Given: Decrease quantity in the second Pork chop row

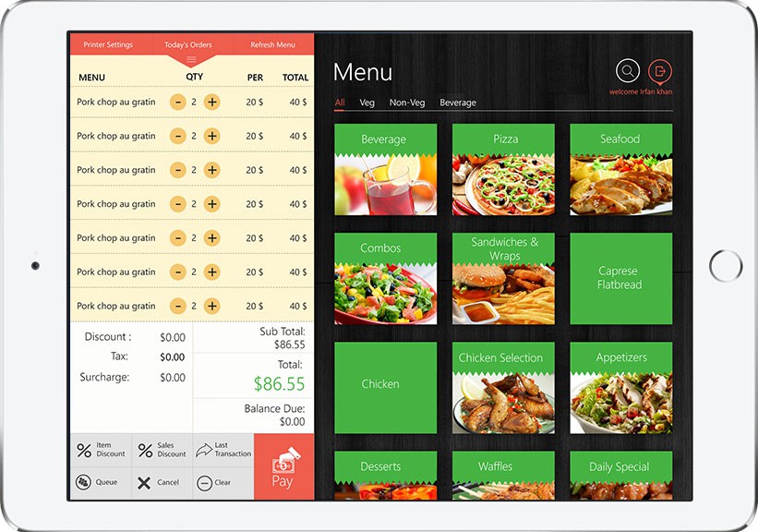Looking at the screenshot, I should [178, 136].
